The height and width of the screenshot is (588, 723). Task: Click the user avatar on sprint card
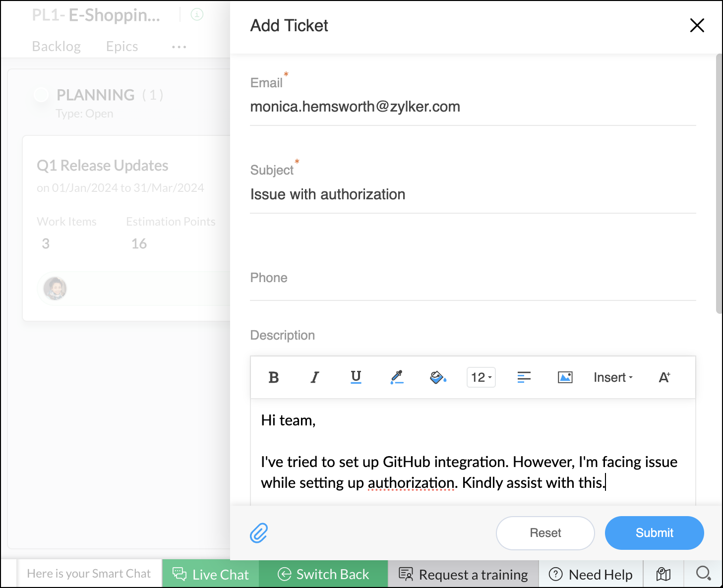(55, 288)
